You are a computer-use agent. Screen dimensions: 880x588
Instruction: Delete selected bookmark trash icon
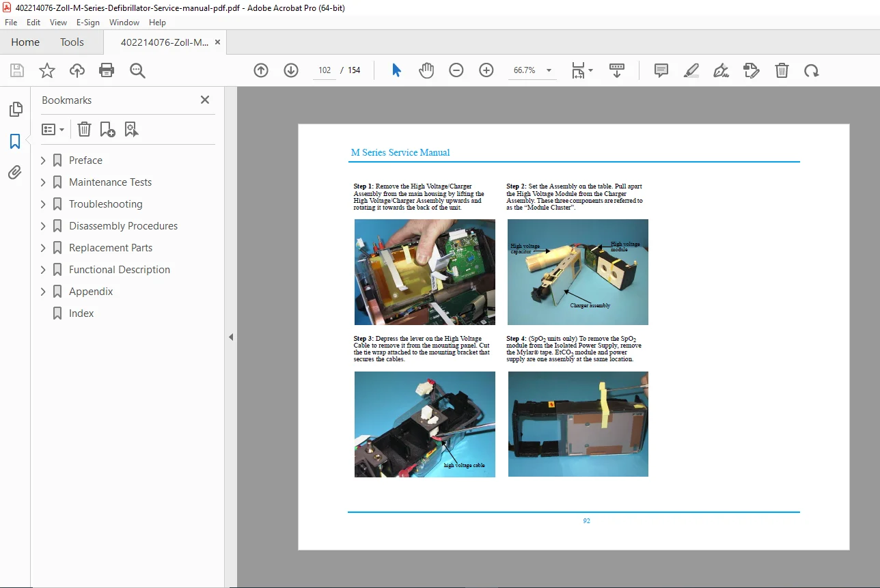point(84,129)
